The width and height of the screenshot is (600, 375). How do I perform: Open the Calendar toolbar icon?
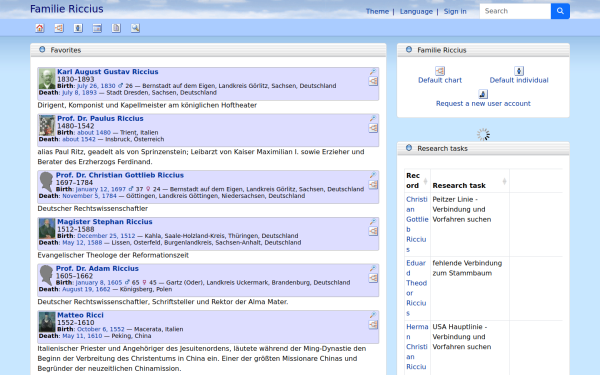point(97,28)
